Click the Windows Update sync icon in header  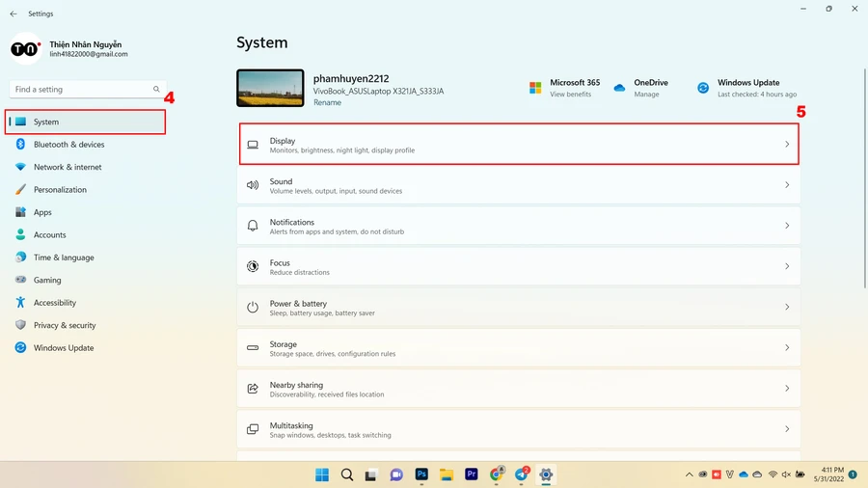pyautogui.click(x=703, y=88)
